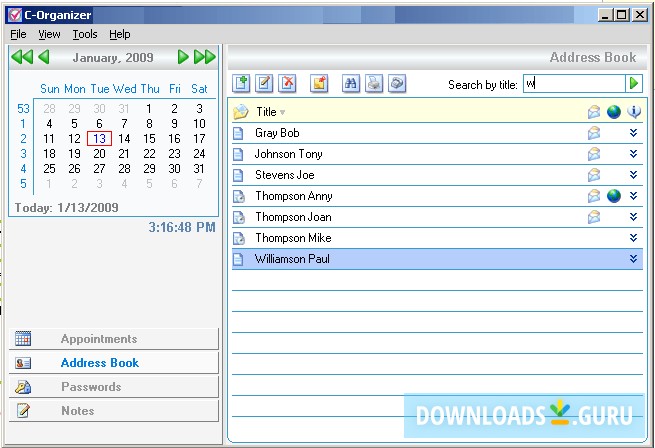Click the email icon for Johnson Tony
The height and width of the screenshot is (448, 655).
[594, 154]
